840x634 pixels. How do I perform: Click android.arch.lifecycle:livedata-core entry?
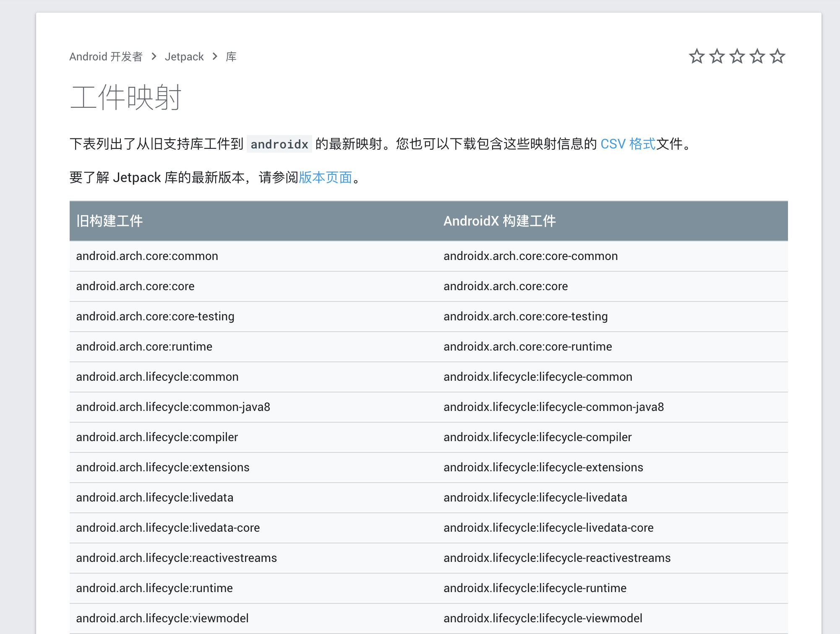[x=168, y=527]
